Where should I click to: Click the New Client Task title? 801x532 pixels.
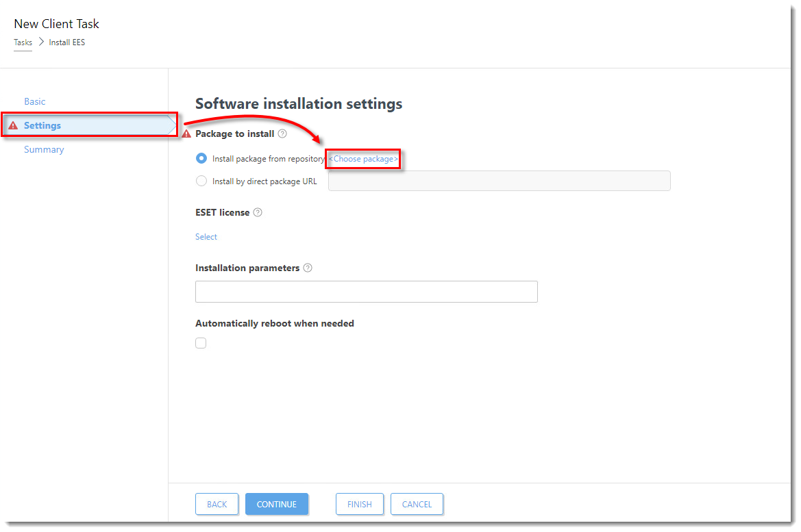[x=57, y=24]
